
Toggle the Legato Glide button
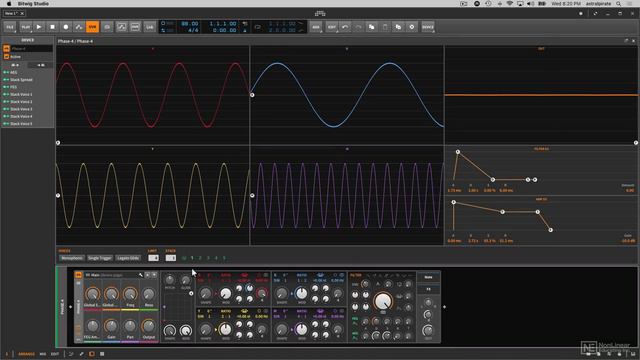tap(128, 258)
